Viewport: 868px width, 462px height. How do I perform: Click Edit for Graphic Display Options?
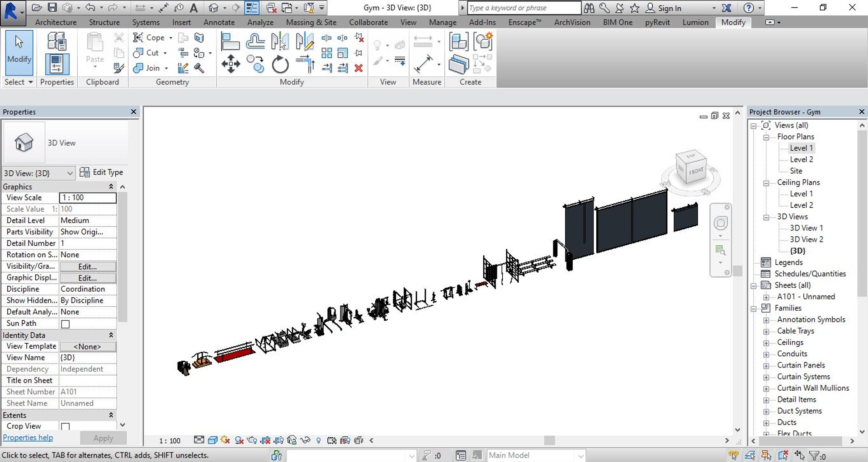point(88,278)
